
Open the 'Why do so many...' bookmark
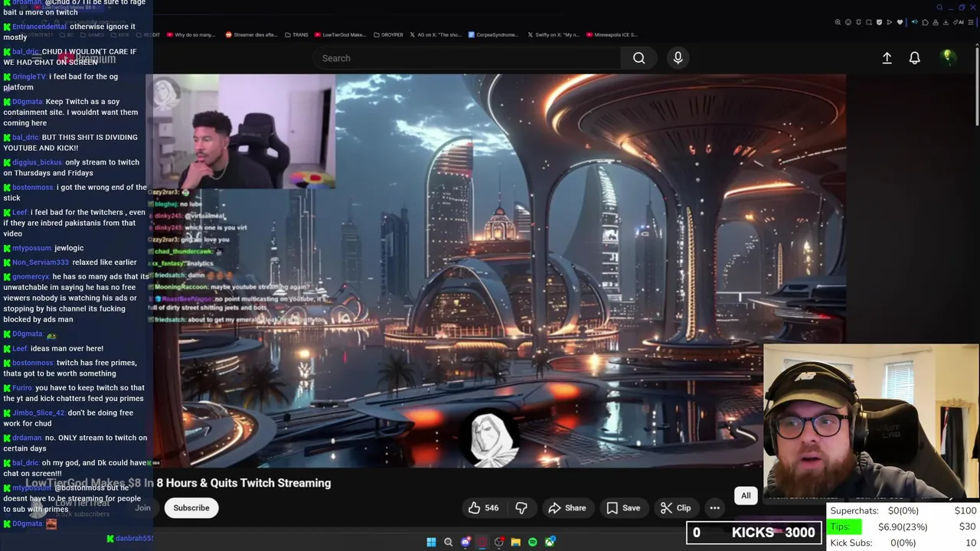(191, 34)
